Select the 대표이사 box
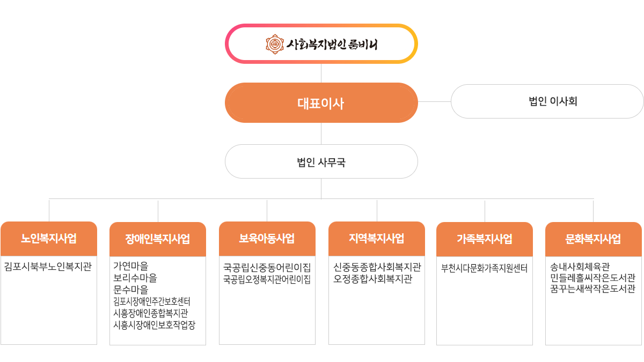The width and height of the screenshot is (644, 362). click(x=321, y=103)
